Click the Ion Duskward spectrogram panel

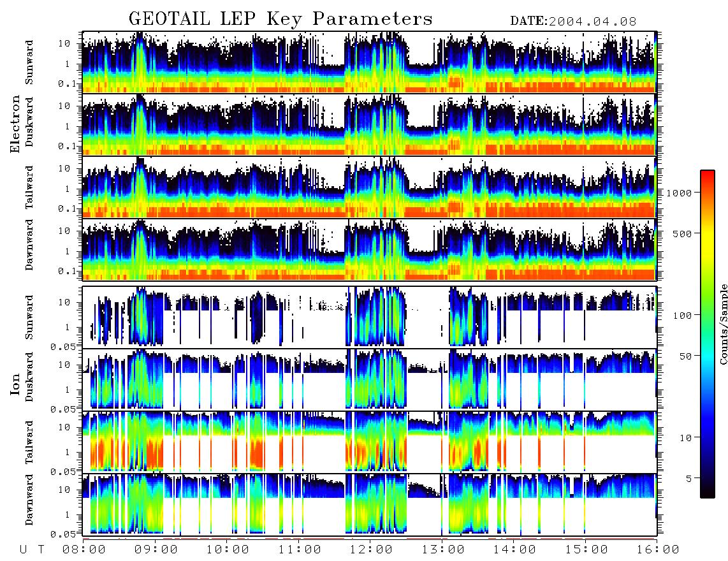370,379
